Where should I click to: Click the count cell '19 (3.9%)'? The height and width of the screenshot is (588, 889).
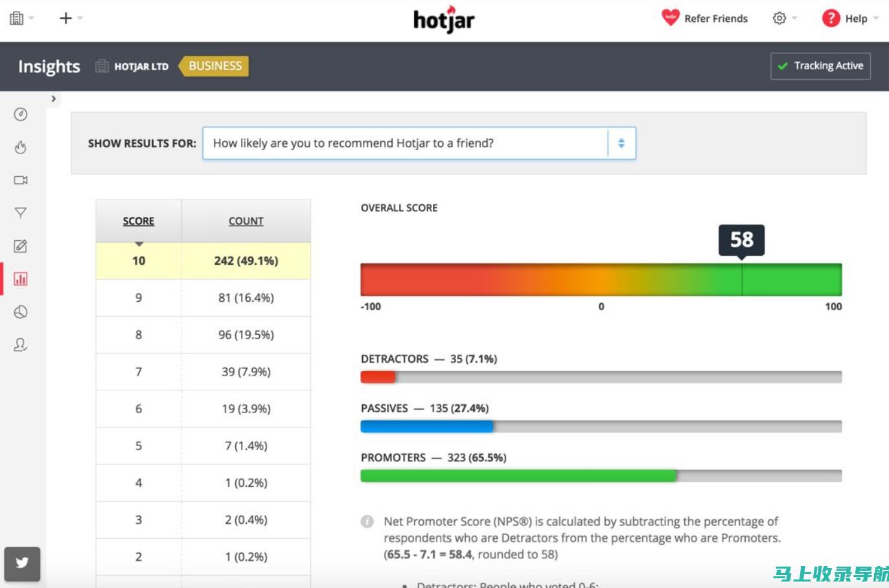point(246,409)
